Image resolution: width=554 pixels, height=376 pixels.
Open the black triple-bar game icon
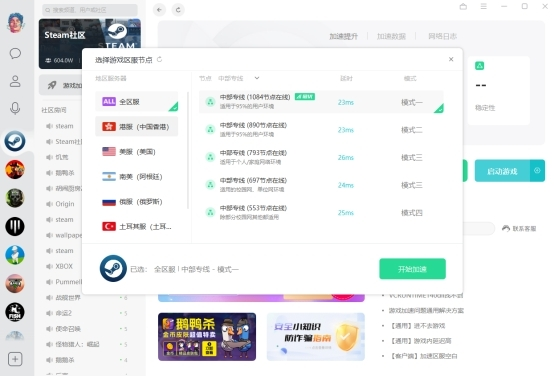(x=15, y=226)
